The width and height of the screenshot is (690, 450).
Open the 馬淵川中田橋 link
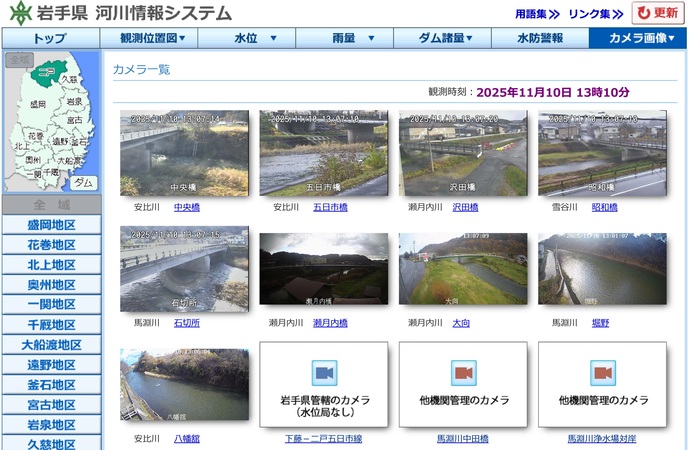[x=463, y=439]
